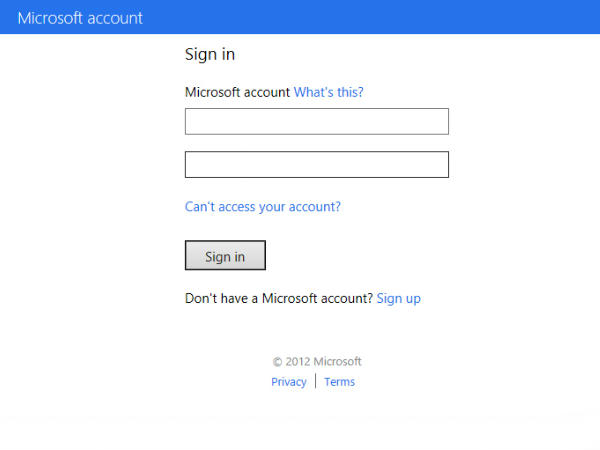Click the "Sign in" page heading

tap(210, 54)
